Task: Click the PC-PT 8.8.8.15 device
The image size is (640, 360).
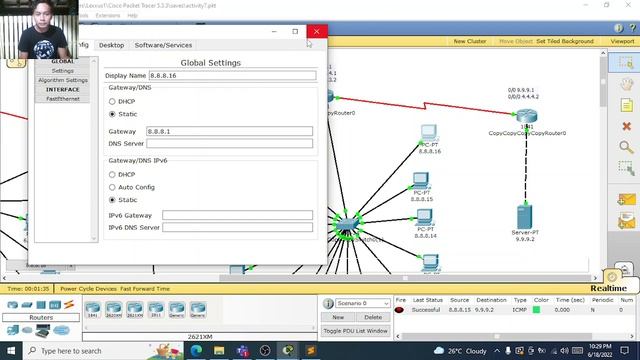Action: [420, 181]
